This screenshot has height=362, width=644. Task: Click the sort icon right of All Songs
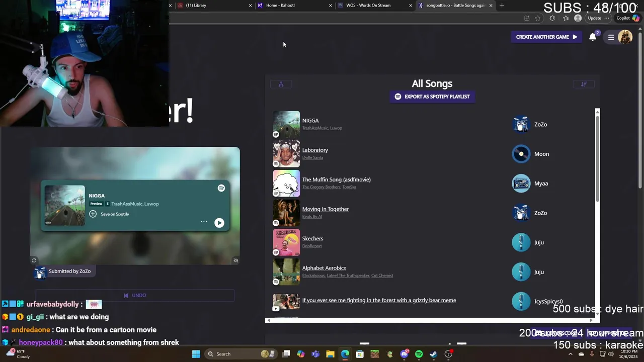pos(584,84)
